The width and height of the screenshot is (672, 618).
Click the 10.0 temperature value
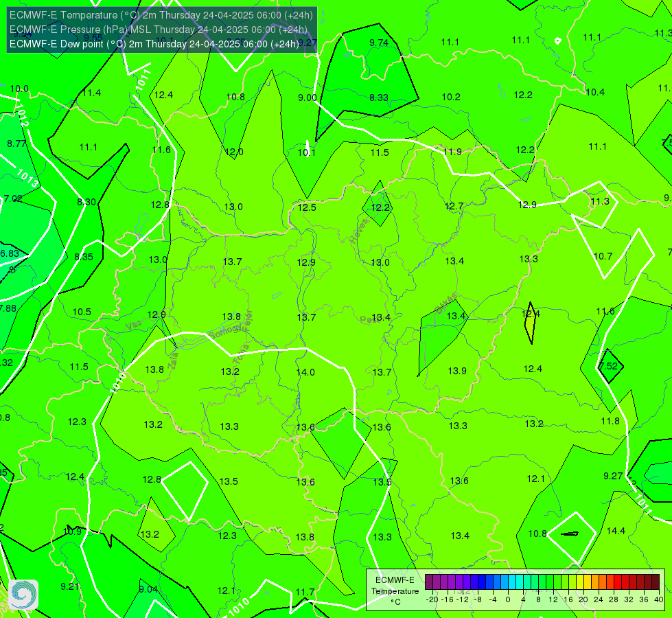19,89
